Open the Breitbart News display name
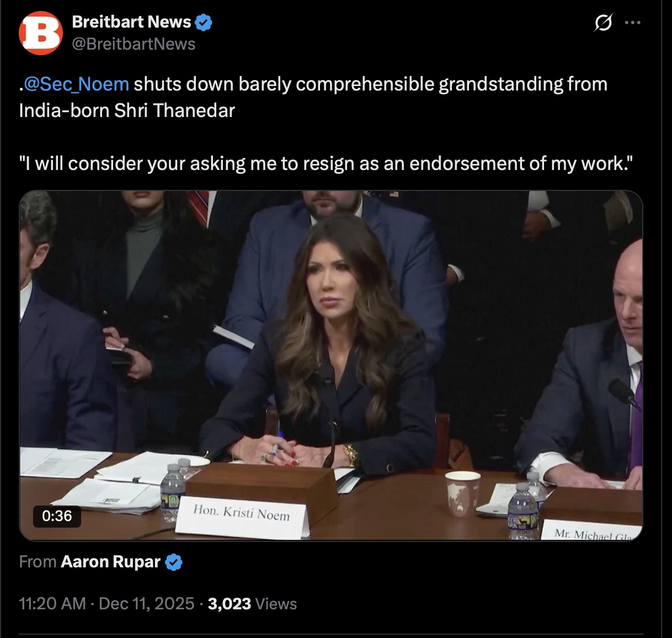672x638 pixels. (131, 22)
